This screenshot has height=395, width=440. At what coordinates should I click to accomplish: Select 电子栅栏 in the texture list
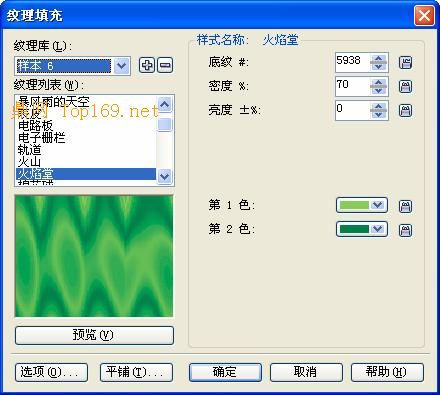tap(86, 138)
